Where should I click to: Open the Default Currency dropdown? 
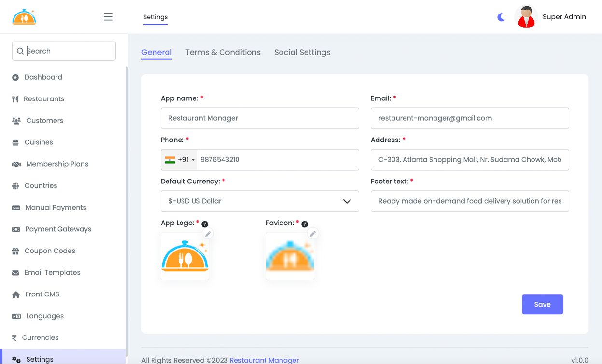pyautogui.click(x=260, y=201)
